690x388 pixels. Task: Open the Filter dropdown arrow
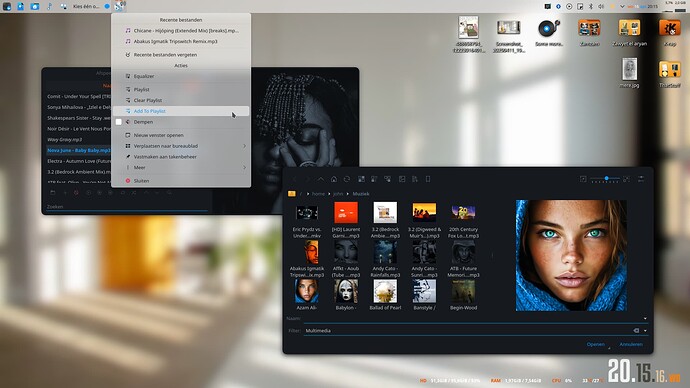[645, 331]
